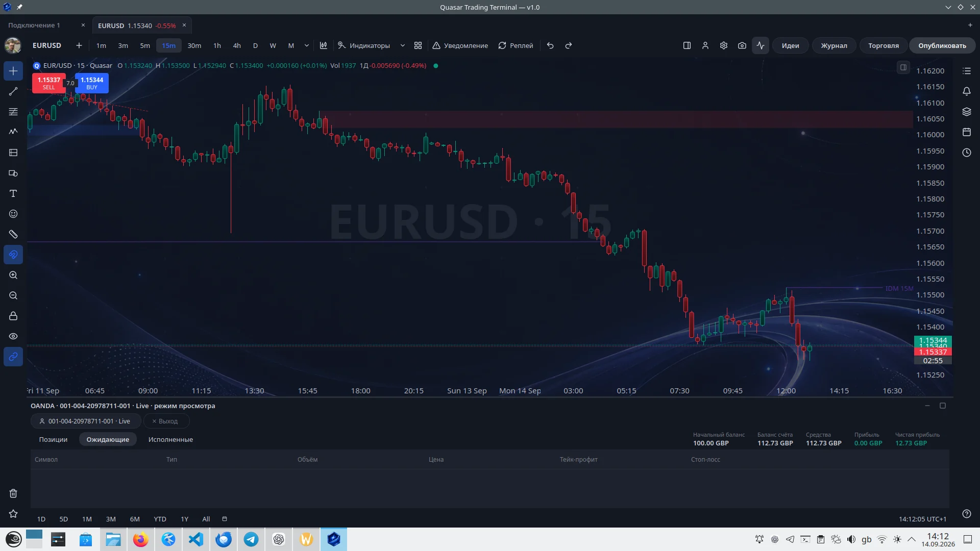Take a chart snapshot with camera icon
Viewport: 980px width, 551px height.
tap(742, 45)
